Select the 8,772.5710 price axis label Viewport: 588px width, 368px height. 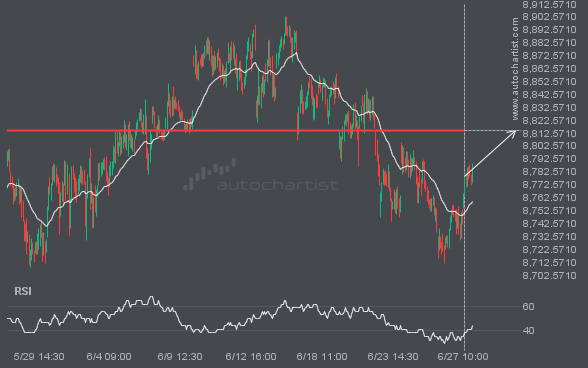[549, 185]
